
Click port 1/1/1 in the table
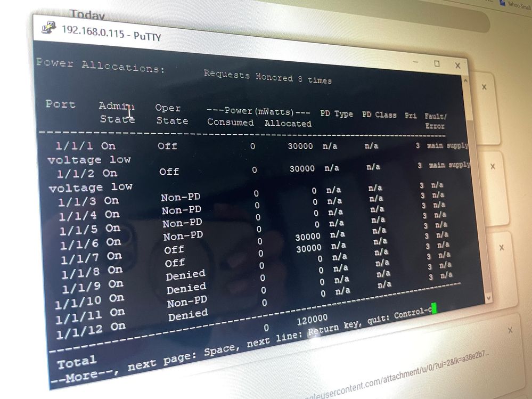coord(69,145)
